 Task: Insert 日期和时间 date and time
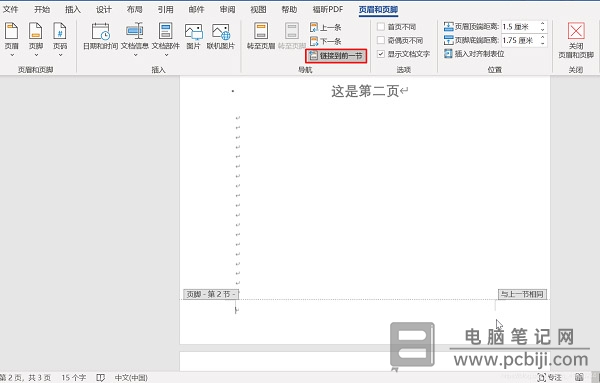tap(101, 36)
